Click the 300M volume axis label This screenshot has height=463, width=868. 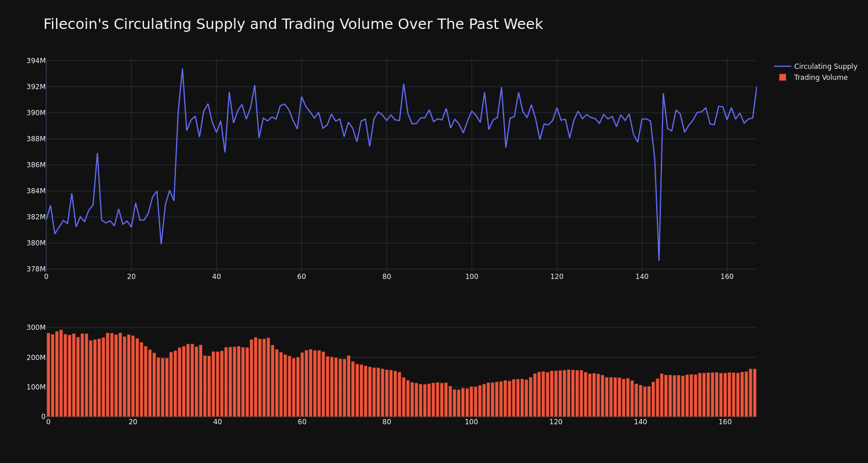(x=36, y=328)
